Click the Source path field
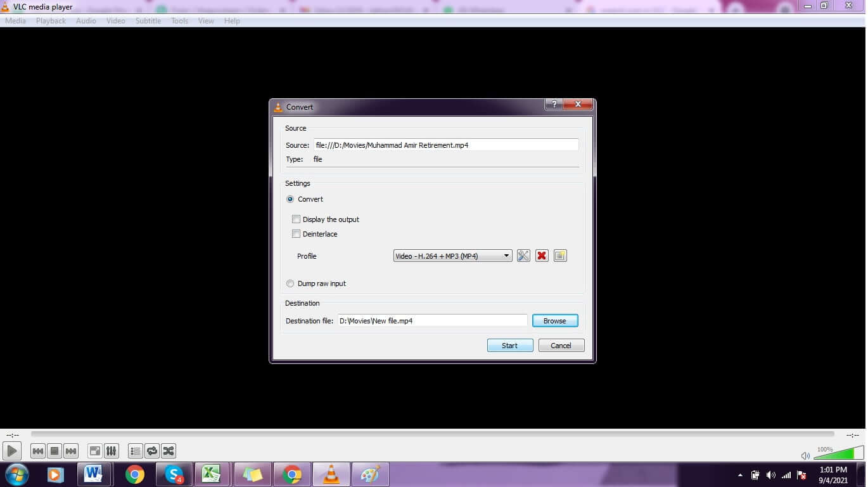The width and height of the screenshot is (868, 487). click(x=446, y=145)
